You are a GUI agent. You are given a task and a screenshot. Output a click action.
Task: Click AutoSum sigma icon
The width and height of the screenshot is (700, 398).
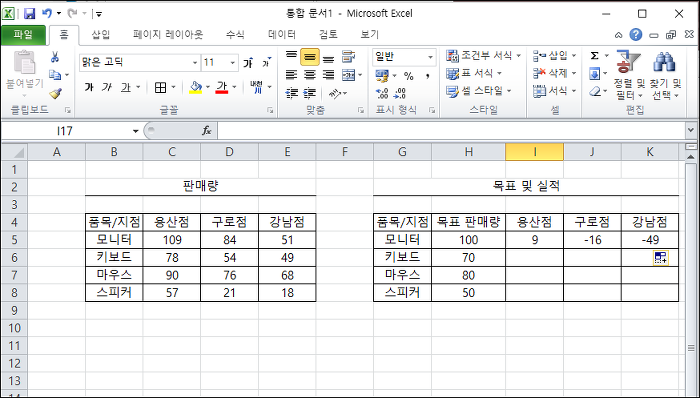pyautogui.click(x=595, y=56)
